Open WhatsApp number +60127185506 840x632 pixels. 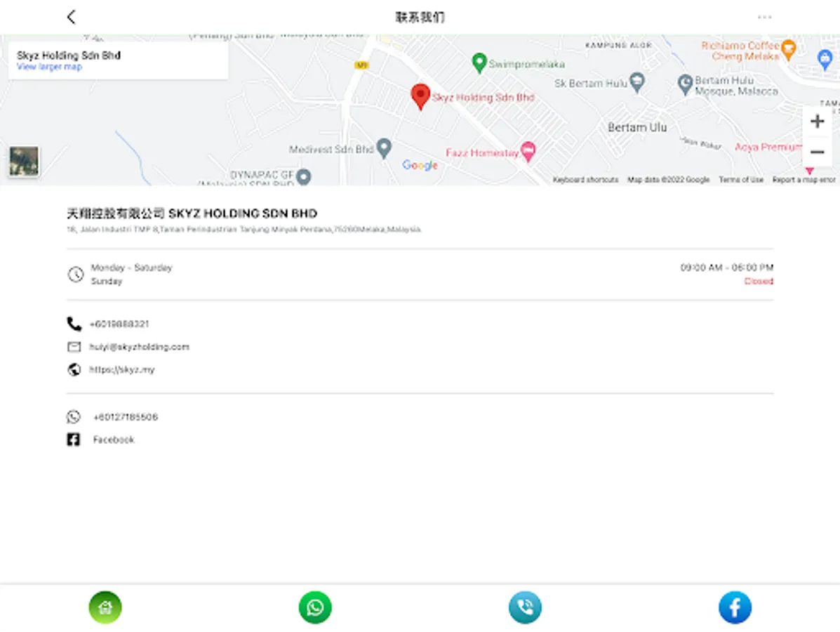(x=126, y=417)
